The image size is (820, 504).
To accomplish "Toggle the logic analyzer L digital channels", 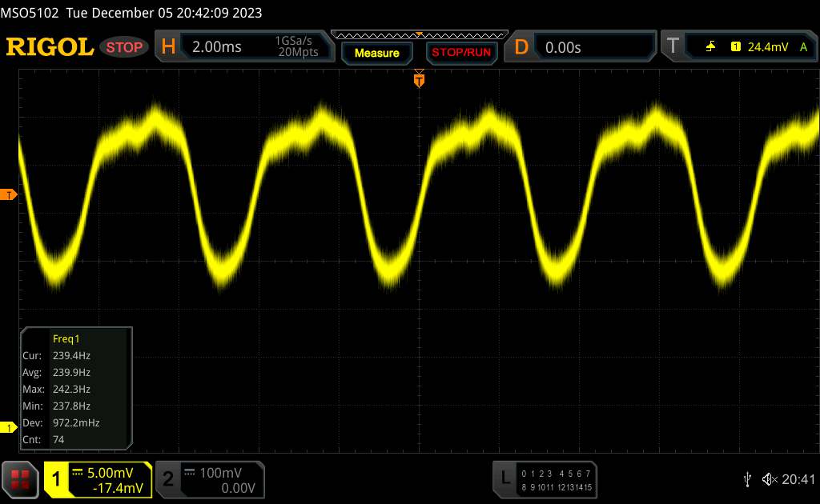I will (545, 478).
